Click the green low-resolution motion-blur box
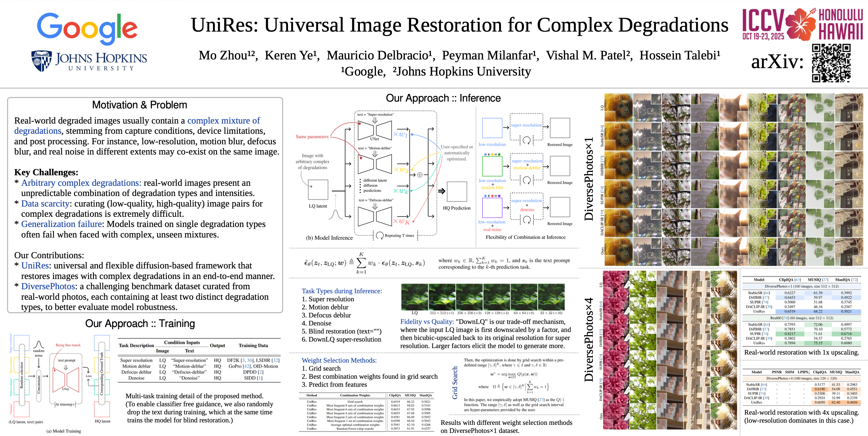 point(492,166)
